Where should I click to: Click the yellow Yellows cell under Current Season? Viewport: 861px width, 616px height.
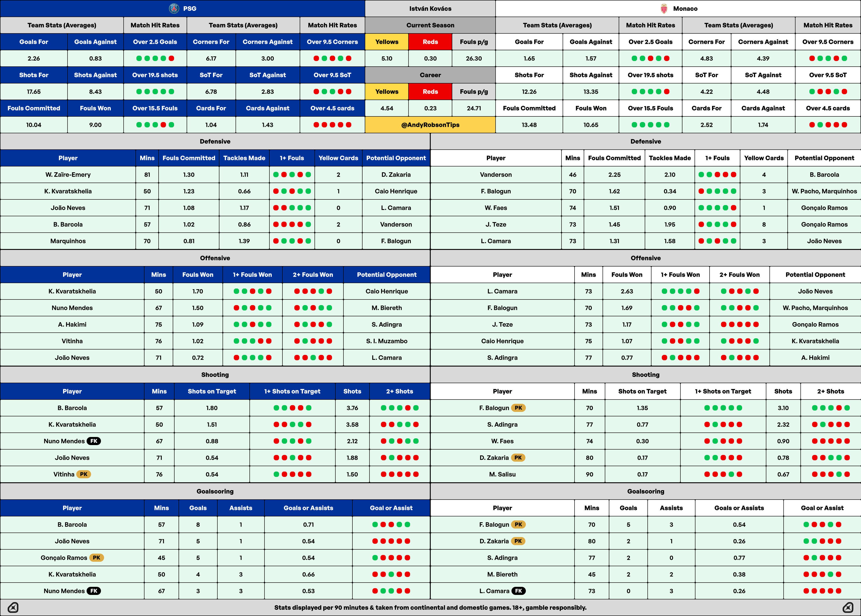pos(387,42)
